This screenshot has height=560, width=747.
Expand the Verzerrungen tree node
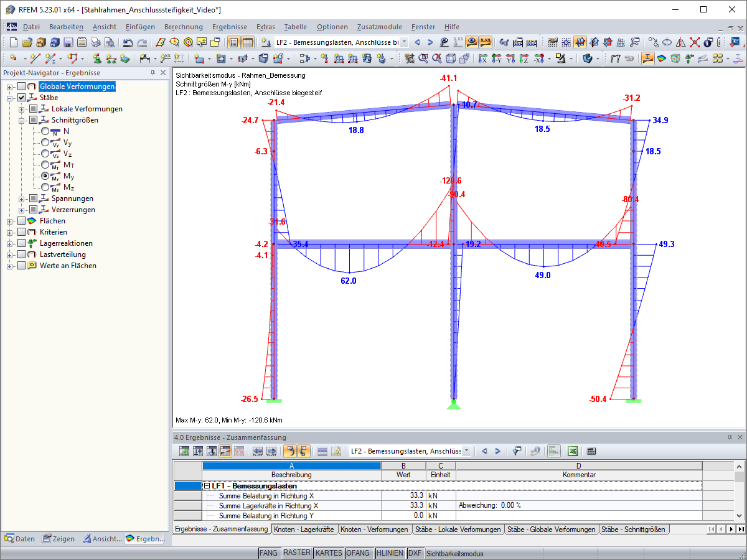pyautogui.click(x=22, y=210)
